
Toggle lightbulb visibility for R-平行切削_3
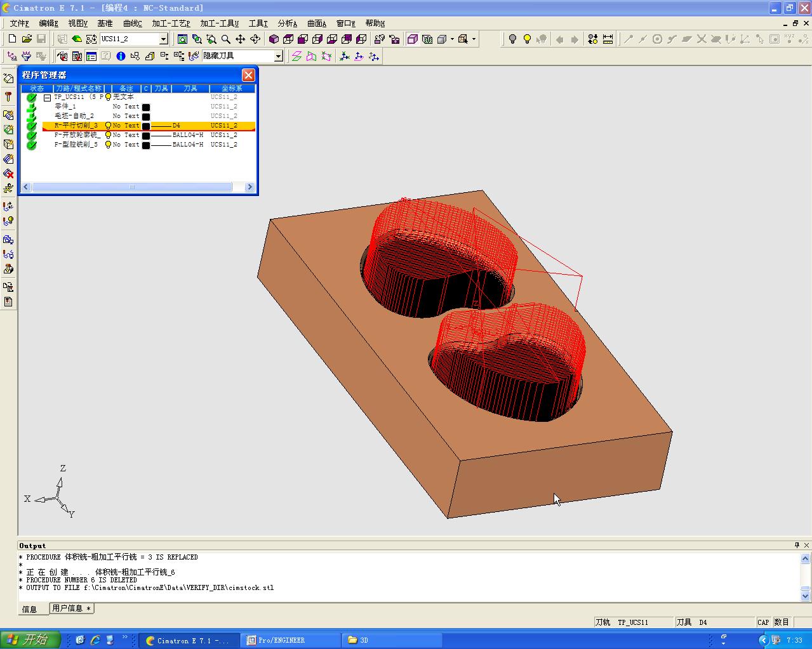(x=108, y=126)
